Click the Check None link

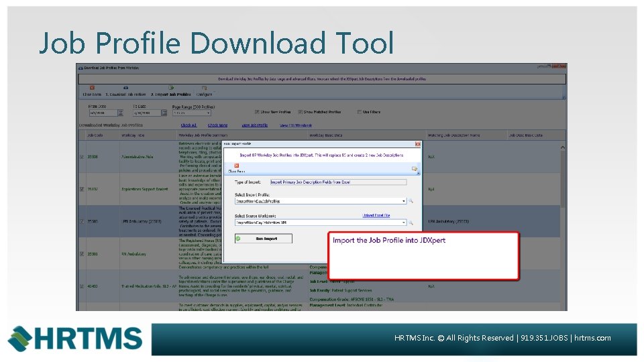pos(217,125)
